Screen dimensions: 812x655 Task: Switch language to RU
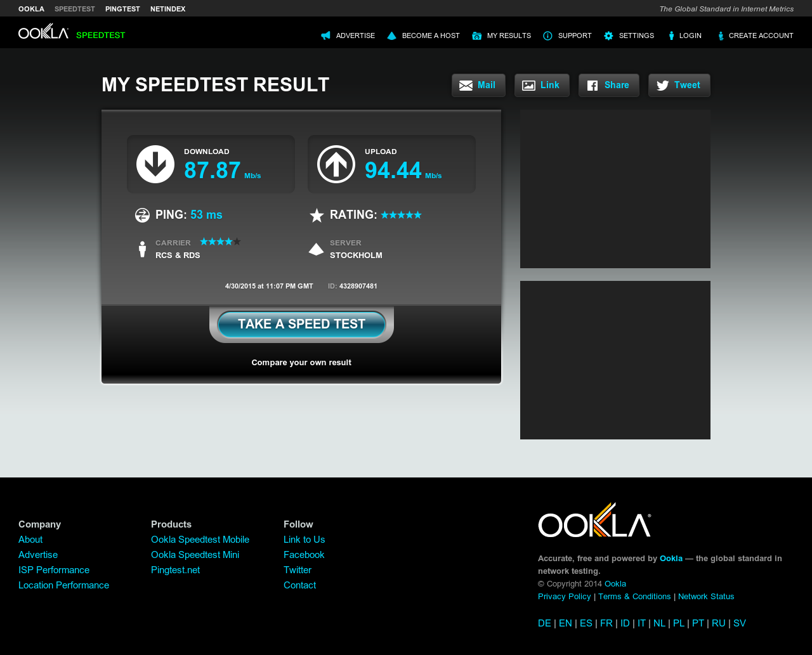[719, 623]
